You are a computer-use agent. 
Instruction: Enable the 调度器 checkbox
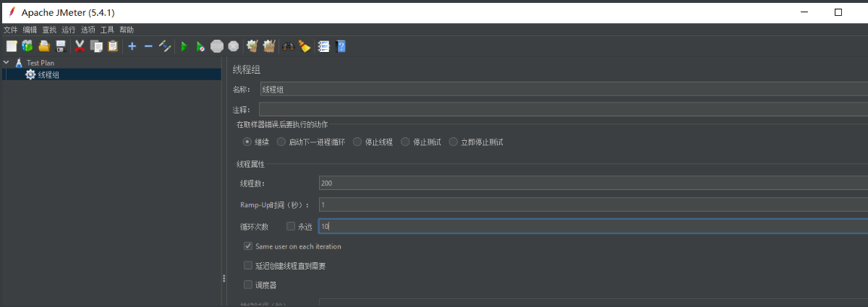[249, 285]
